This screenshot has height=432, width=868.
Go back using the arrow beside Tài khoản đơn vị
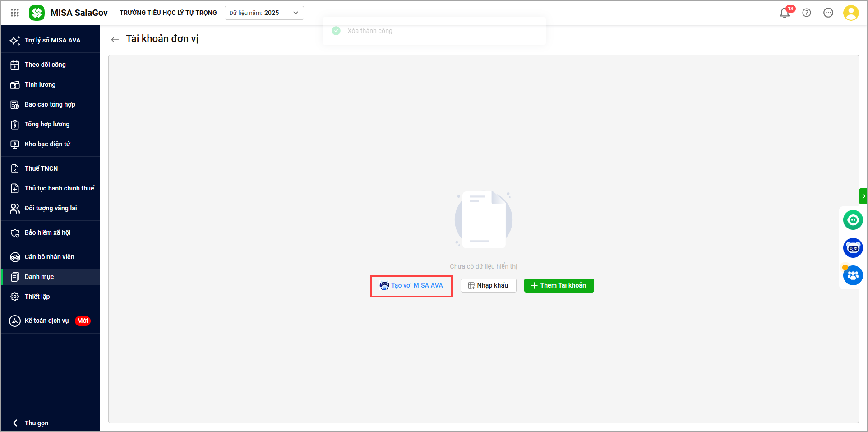(115, 40)
